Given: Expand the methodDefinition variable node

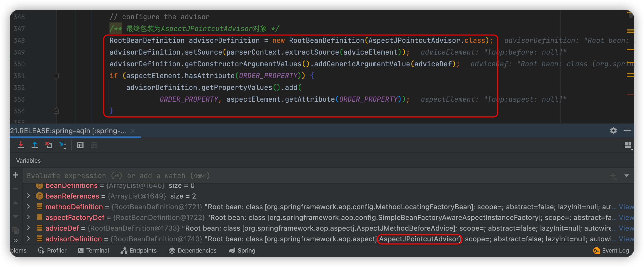Looking at the screenshot, I should 28,207.
